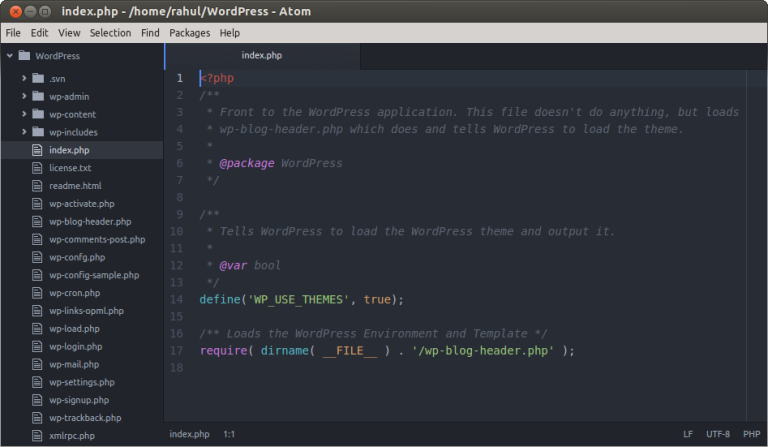Click the file icon beside readme.html
This screenshot has height=447, width=768.
point(38,186)
